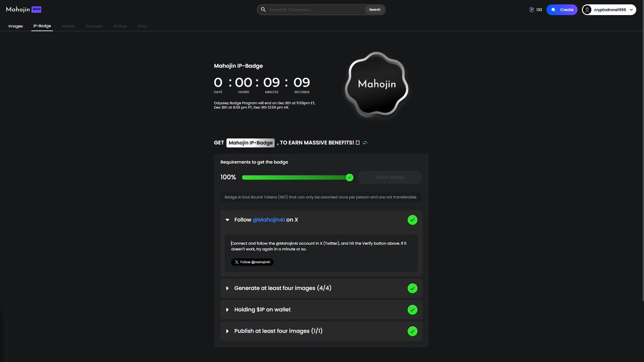Click the 100% progress text
Screen dimensions: 644x362
(x=228, y=178)
